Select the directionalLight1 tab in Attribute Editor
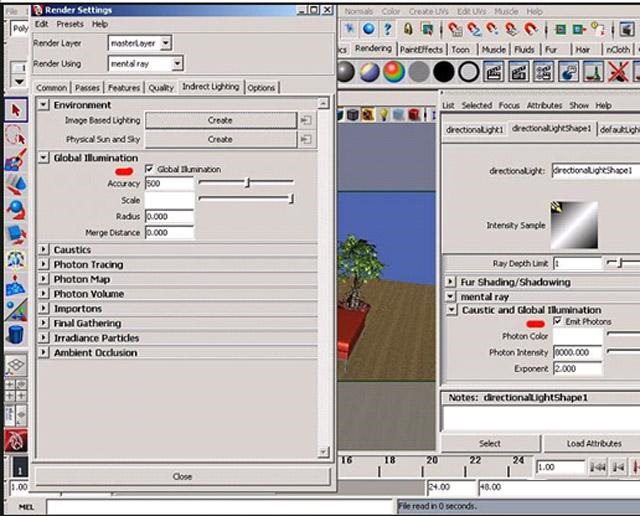 pyautogui.click(x=475, y=130)
